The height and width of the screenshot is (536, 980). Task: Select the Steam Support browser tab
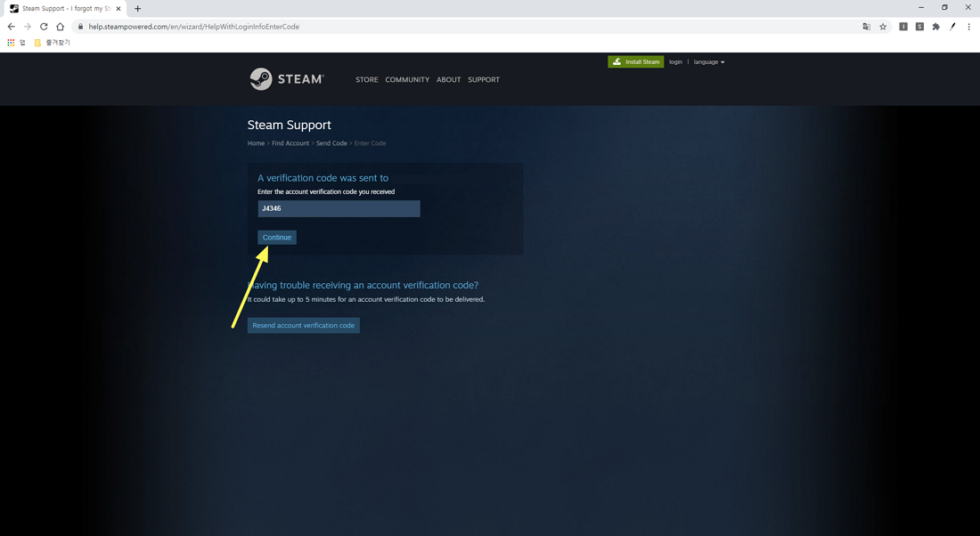[x=66, y=9]
